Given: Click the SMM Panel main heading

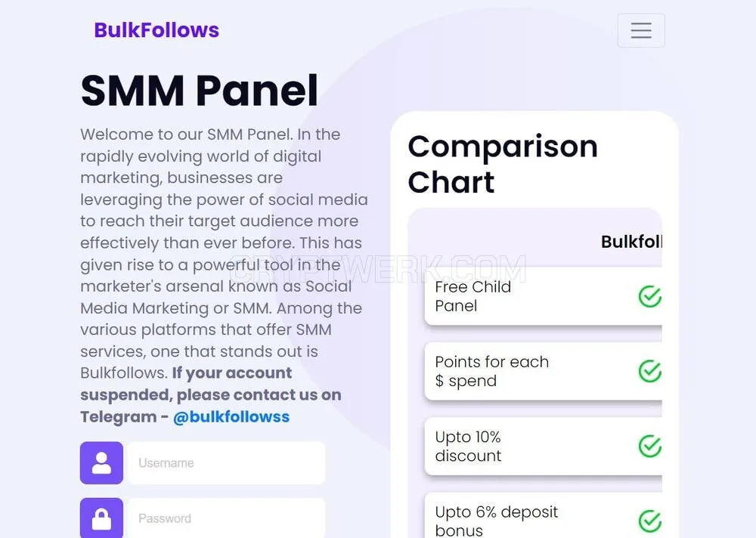Looking at the screenshot, I should (199, 91).
